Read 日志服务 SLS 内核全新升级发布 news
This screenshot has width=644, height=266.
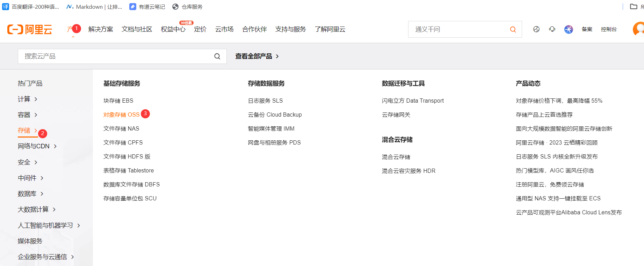click(x=557, y=156)
